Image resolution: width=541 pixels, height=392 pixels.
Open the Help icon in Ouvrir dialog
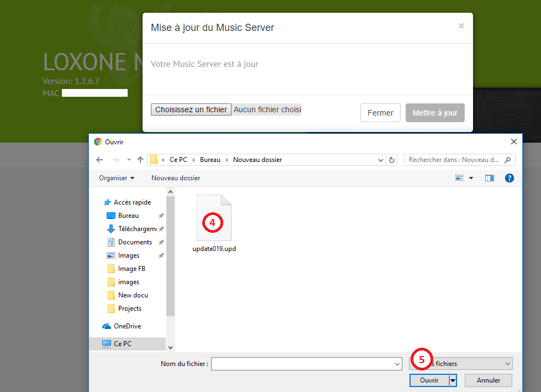pyautogui.click(x=509, y=177)
